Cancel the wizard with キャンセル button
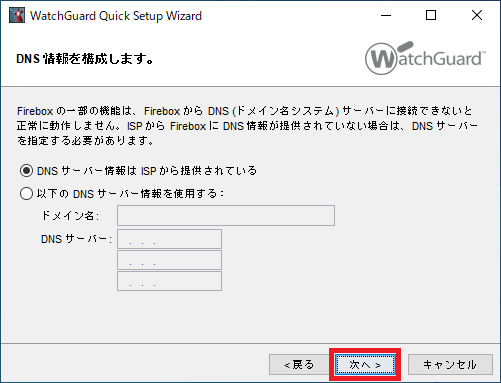The width and height of the screenshot is (501, 383). click(450, 364)
